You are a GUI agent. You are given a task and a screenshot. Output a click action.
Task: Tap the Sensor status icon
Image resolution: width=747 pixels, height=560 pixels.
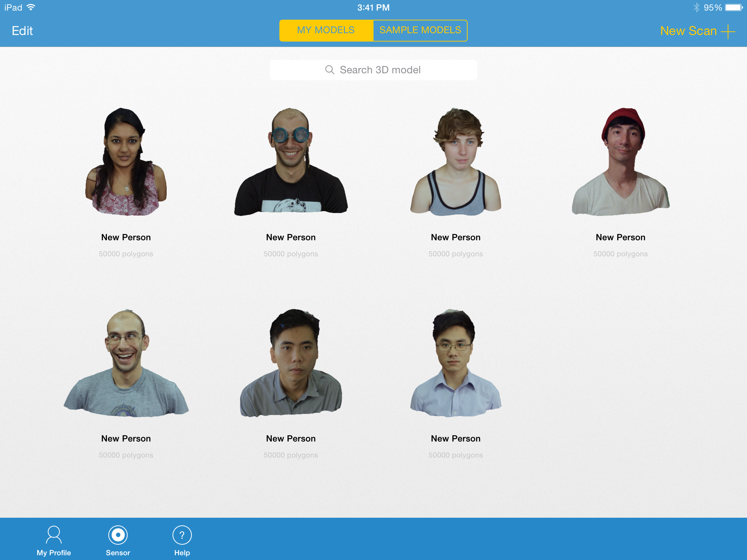[x=117, y=535]
